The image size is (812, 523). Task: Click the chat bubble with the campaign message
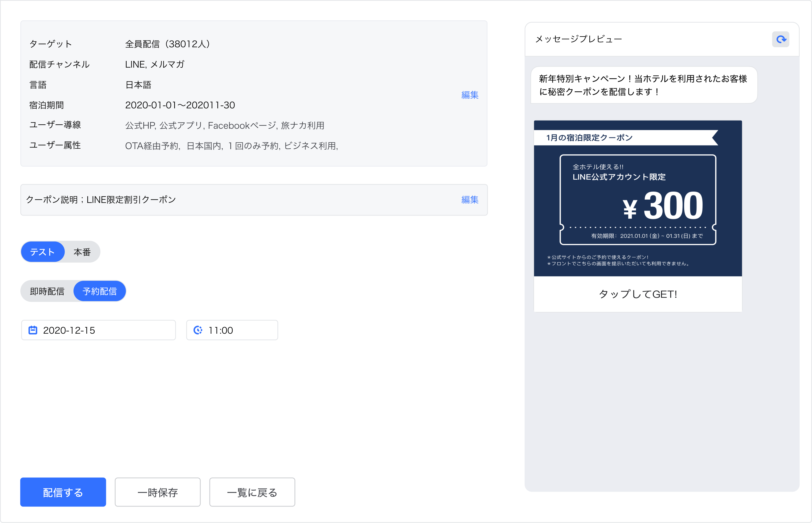point(643,85)
